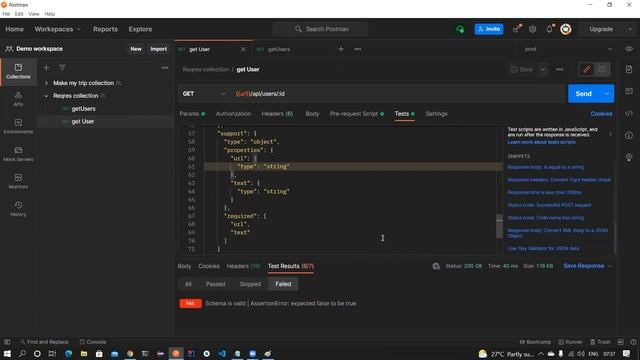Screen dimensions: 640x360
Task: Open environment selector dropdown
Action: click(568, 49)
